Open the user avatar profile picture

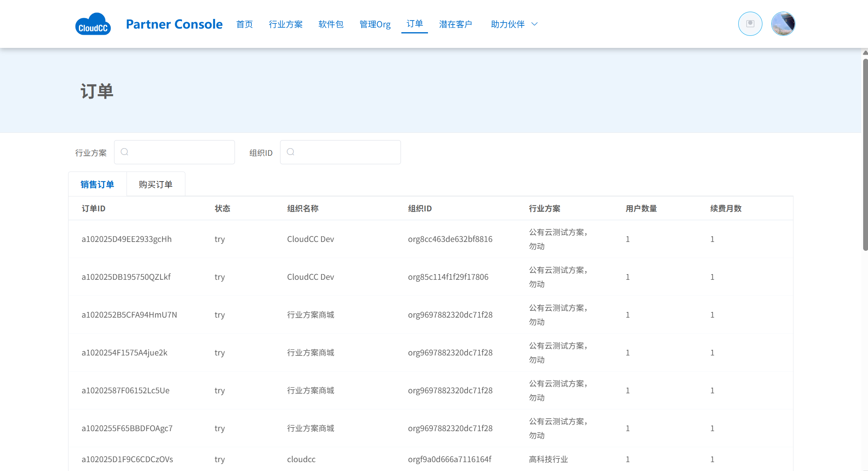pos(783,24)
